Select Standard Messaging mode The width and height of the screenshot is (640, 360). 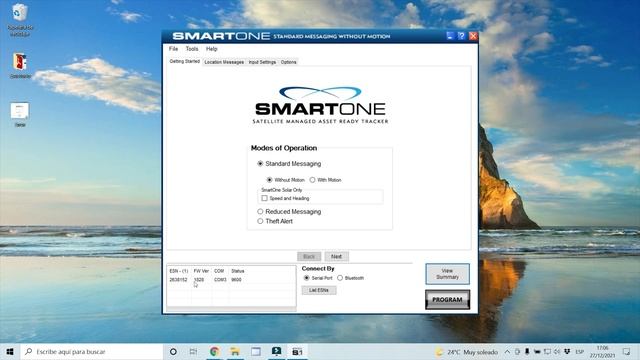pos(289,164)
